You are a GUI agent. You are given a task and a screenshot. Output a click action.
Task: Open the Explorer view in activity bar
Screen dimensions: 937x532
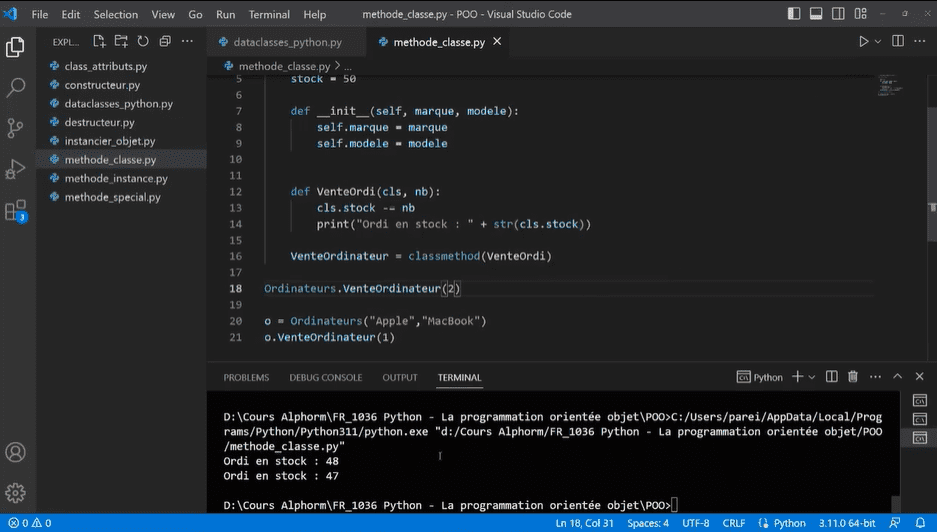coord(16,47)
